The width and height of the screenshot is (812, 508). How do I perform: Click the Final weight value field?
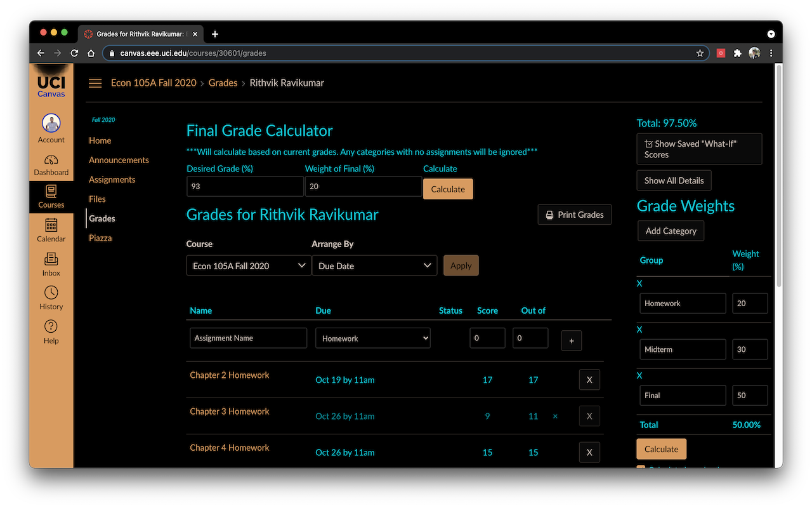[750, 395]
